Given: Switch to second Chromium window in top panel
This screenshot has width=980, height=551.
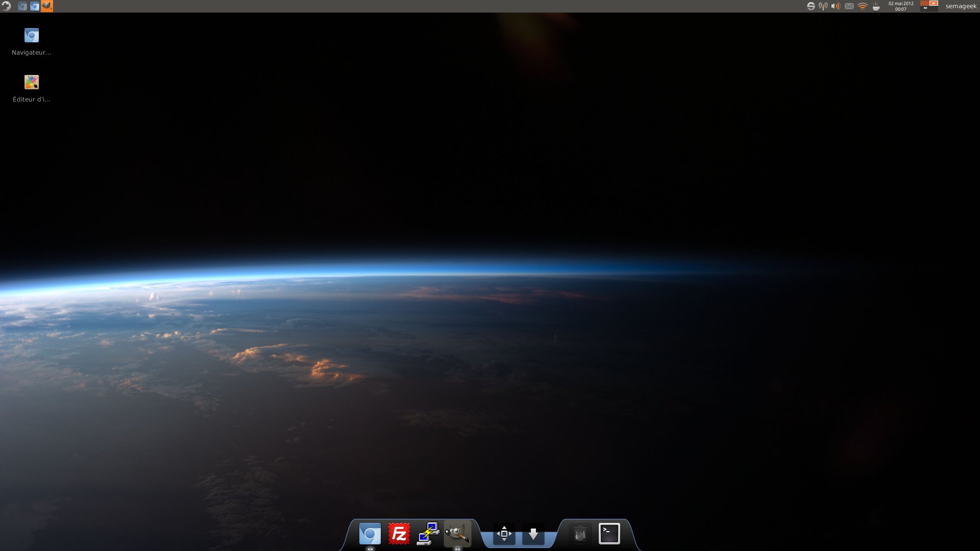Looking at the screenshot, I should pos(35,6).
